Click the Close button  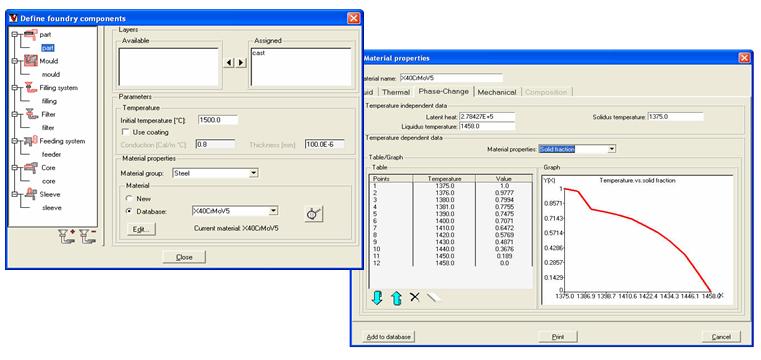(x=184, y=257)
